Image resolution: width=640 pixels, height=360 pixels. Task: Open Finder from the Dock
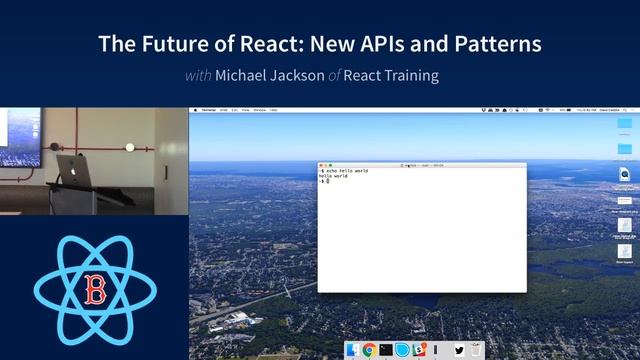[x=352, y=350]
